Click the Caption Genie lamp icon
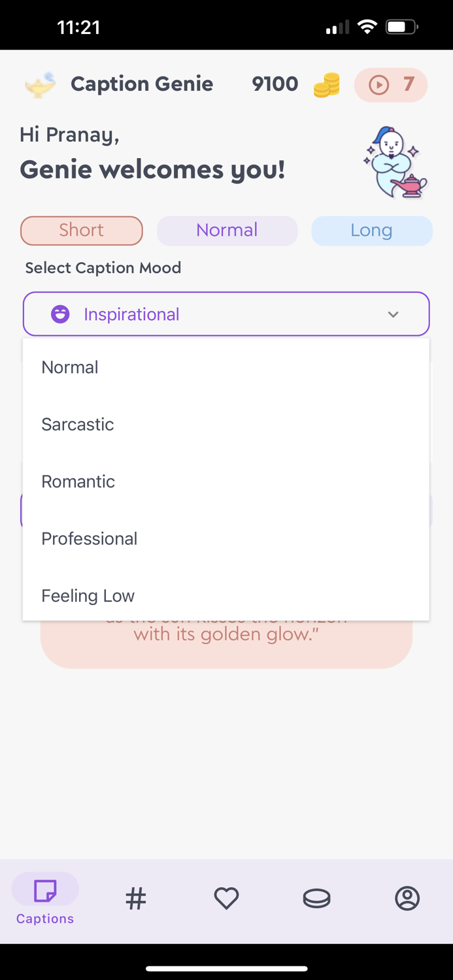The height and width of the screenshot is (980, 453). click(39, 84)
